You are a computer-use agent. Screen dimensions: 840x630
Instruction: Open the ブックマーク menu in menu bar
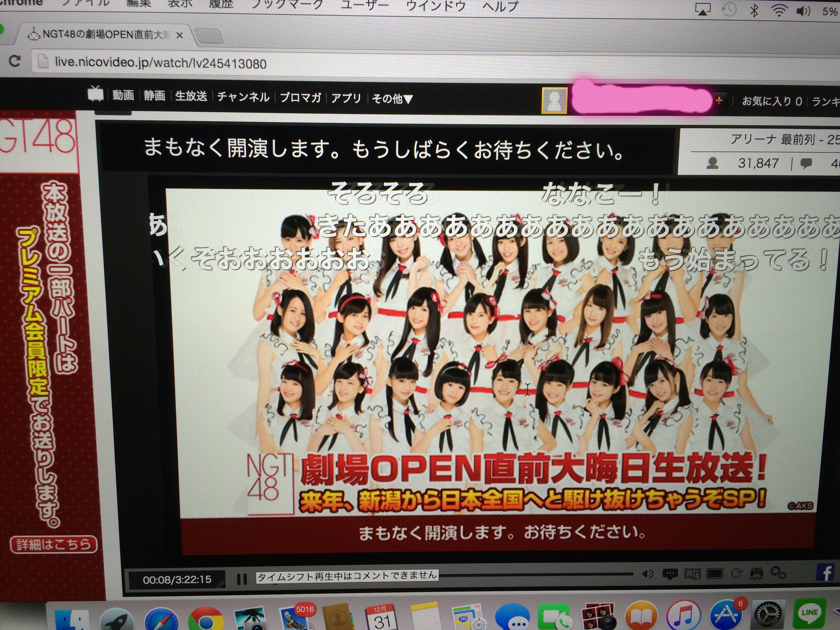[287, 5]
